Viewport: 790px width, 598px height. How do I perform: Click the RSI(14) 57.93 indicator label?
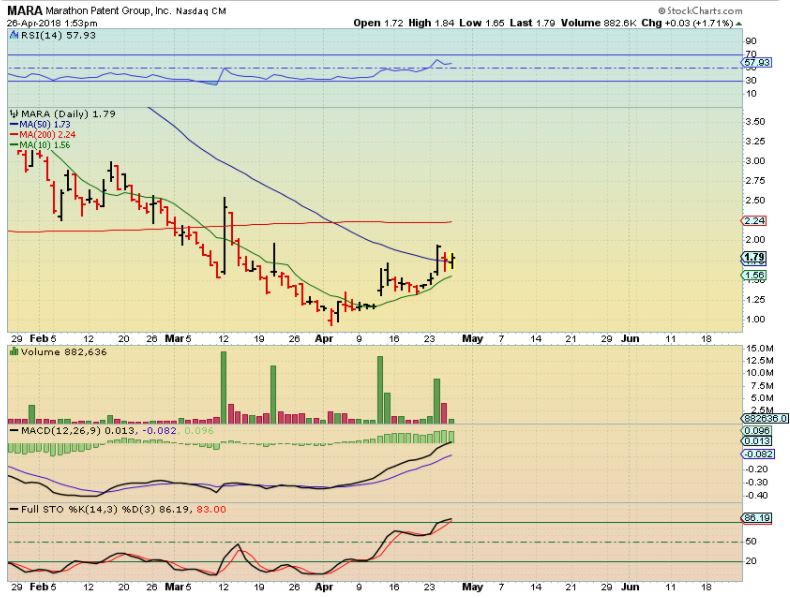point(58,35)
